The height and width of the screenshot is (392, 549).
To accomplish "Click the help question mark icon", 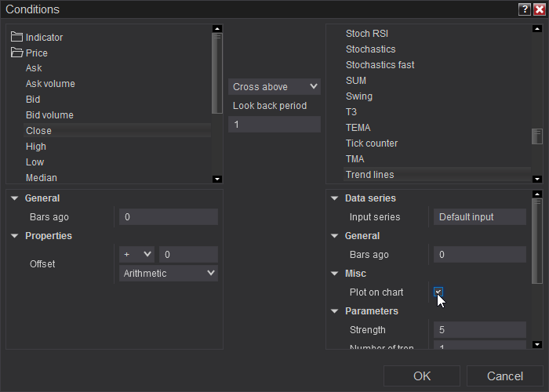I will pos(524,9).
